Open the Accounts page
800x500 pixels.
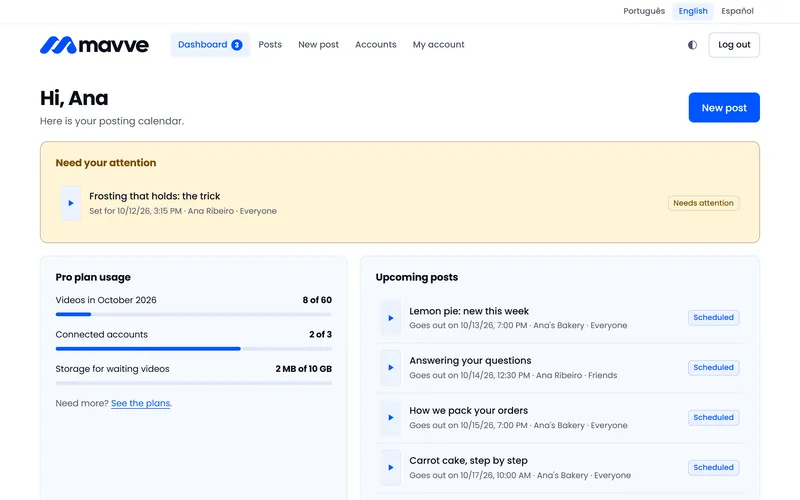[376, 45]
